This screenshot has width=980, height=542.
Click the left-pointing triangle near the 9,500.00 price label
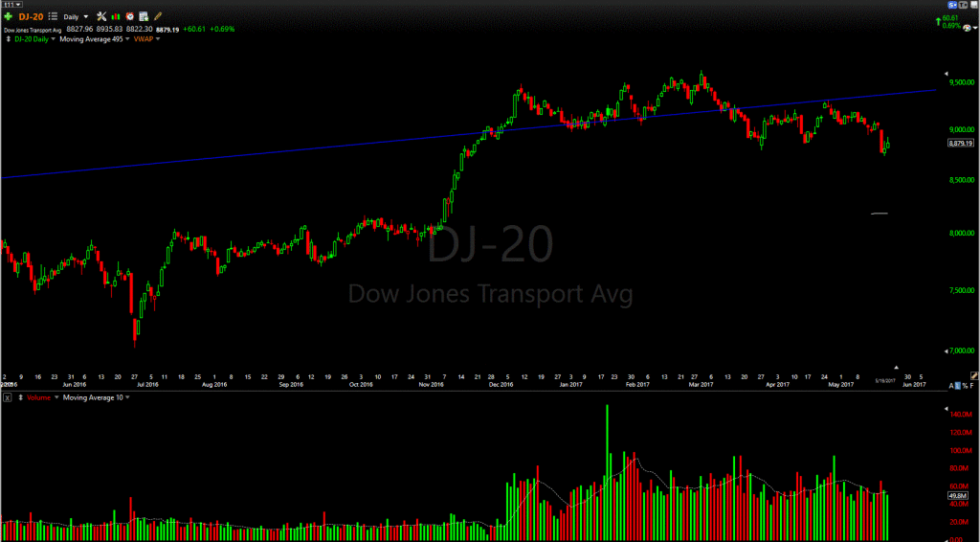click(x=947, y=74)
